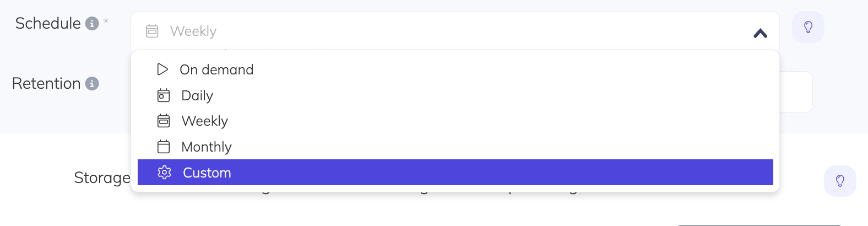The height and width of the screenshot is (226, 868).
Task: Click the Retention input field
Action: click(796, 92)
